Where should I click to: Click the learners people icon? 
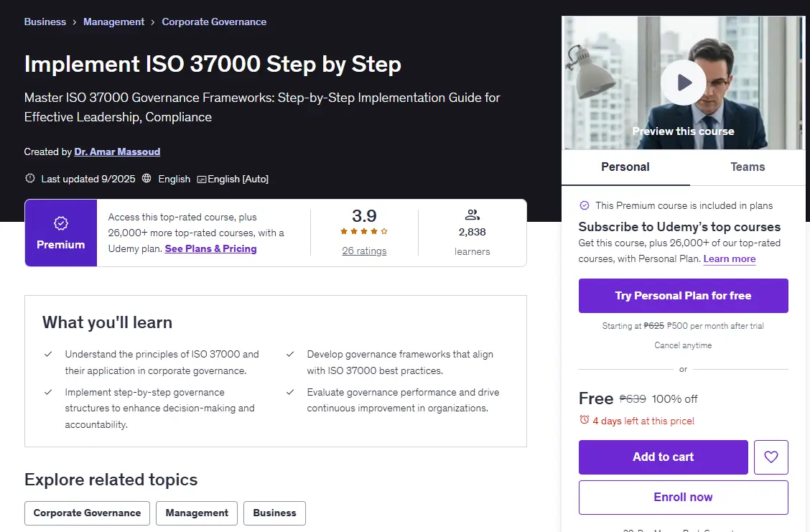[x=472, y=215]
